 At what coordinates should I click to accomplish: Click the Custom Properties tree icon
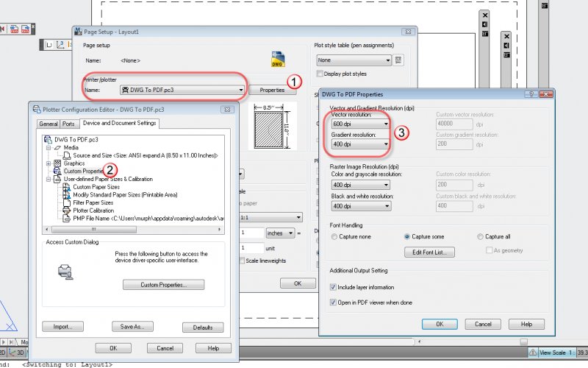[57, 171]
